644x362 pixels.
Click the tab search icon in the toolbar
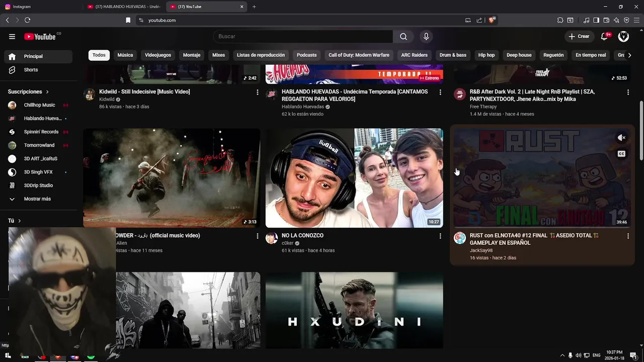click(570, 20)
